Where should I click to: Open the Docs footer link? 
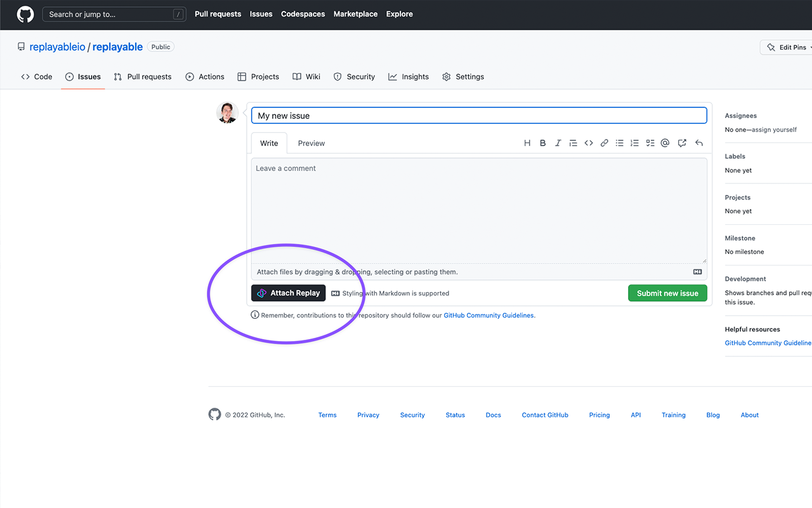click(494, 415)
